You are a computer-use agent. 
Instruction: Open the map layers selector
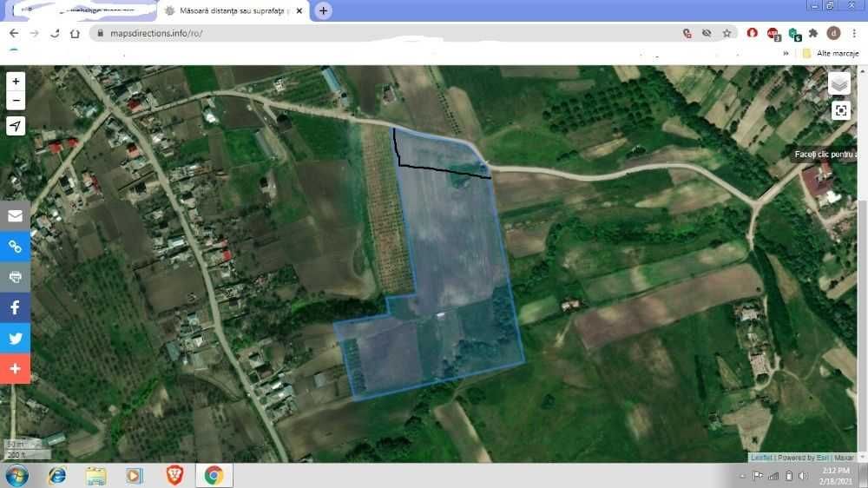[839, 83]
